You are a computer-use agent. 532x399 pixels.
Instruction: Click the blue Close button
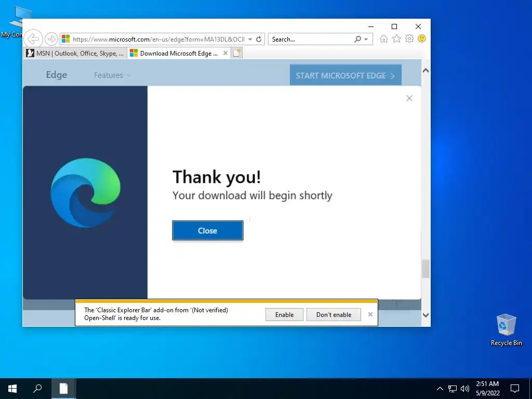[x=208, y=230]
